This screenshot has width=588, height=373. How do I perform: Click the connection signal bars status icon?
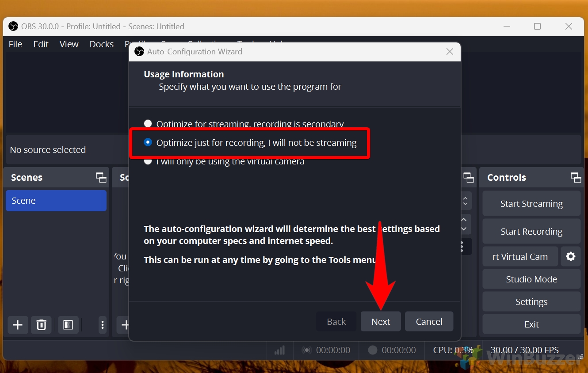click(279, 350)
